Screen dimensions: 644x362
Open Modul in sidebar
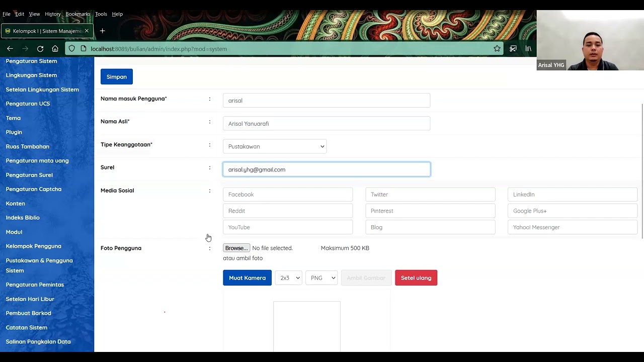point(14,232)
